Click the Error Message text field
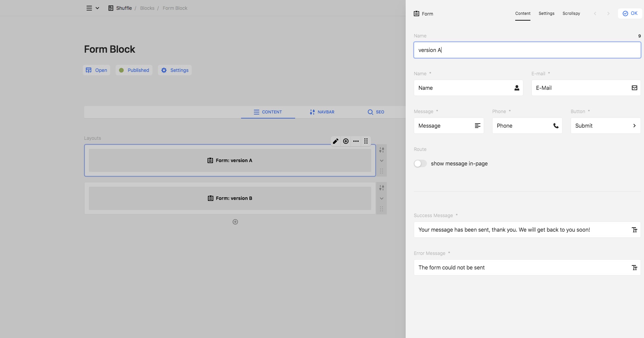 point(521,267)
